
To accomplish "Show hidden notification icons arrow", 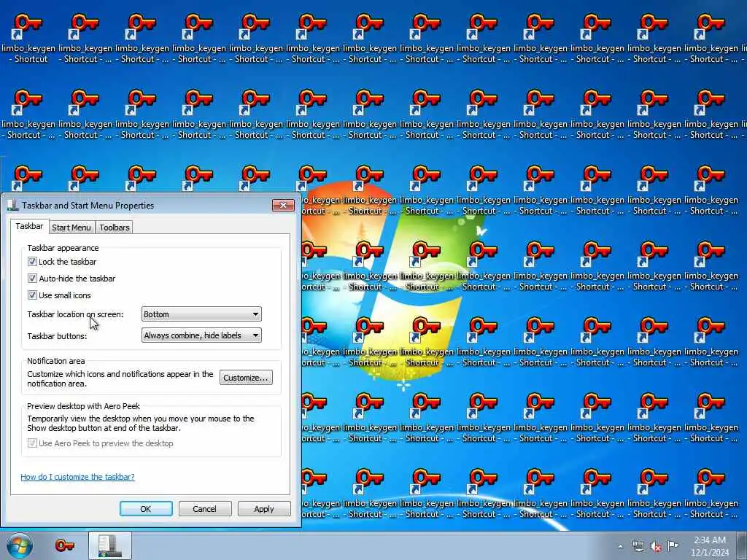I will (620, 547).
